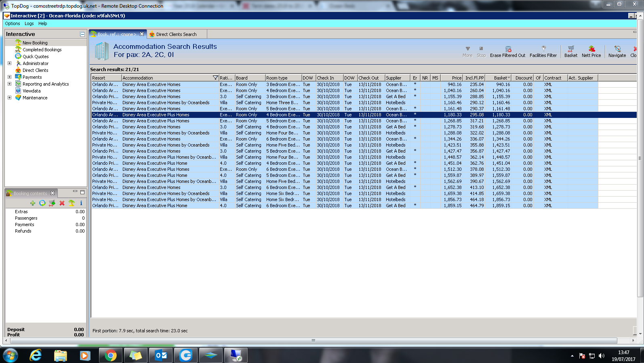
Task: Close the Book. ref.: <none> tab
Action: (142, 34)
